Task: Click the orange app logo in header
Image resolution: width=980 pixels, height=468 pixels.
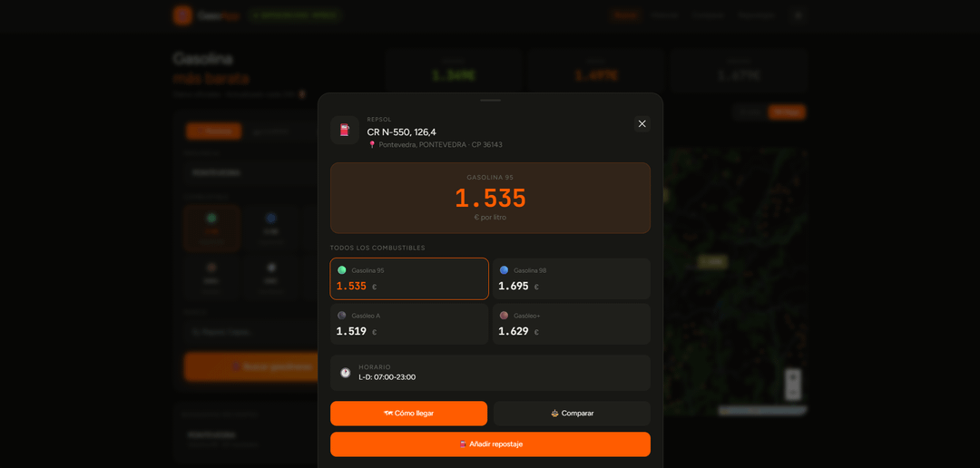Action: (x=182, y=15)
